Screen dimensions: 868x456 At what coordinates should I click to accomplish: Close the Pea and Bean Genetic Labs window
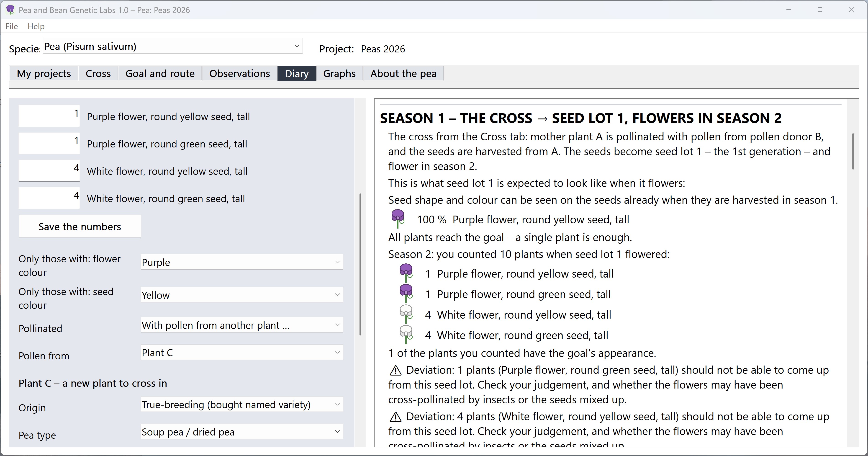coord(851,10)
